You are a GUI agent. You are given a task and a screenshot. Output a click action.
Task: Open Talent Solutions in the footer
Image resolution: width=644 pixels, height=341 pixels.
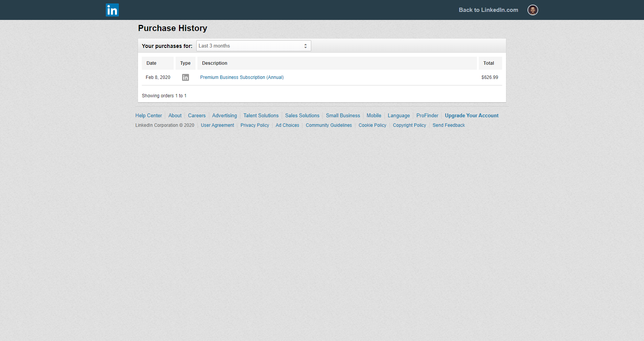click(x=261, y=115)
